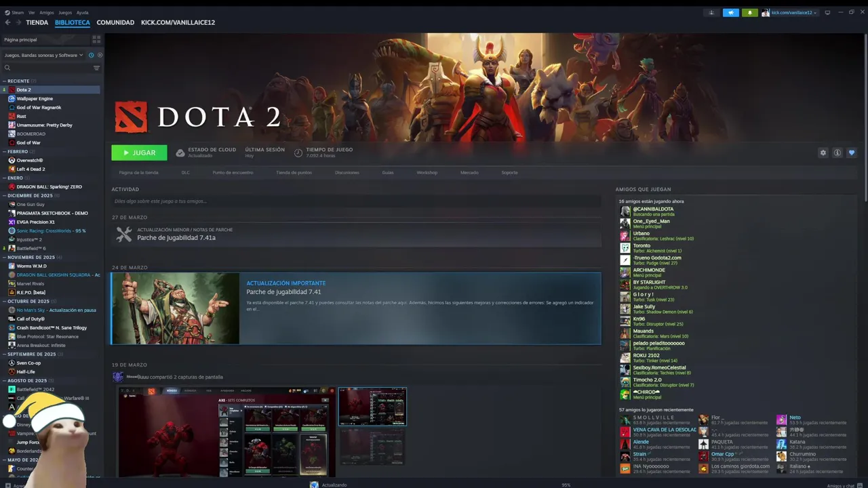Open the Parche de jugabilidad 7.41 news card

pyautogui.click(x=356, y=308)
